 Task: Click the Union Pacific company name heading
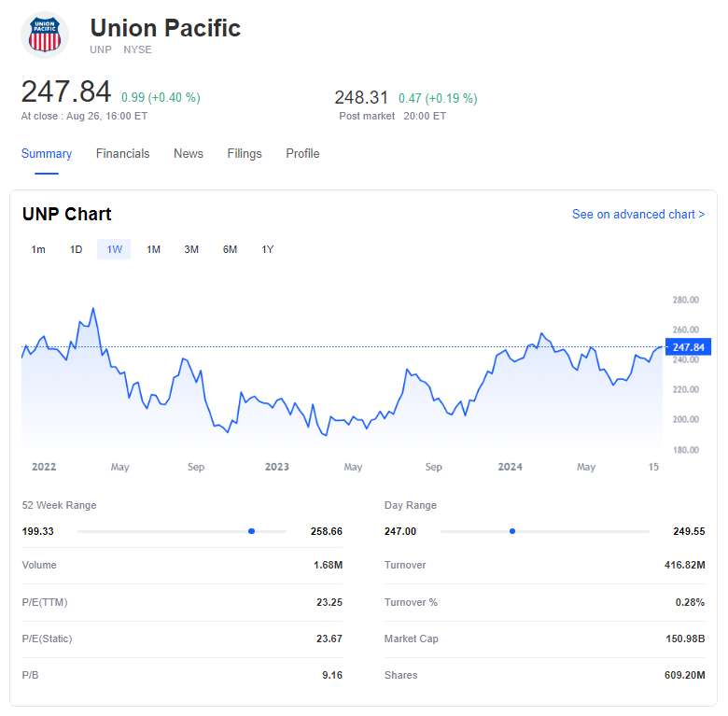(165, 28)
